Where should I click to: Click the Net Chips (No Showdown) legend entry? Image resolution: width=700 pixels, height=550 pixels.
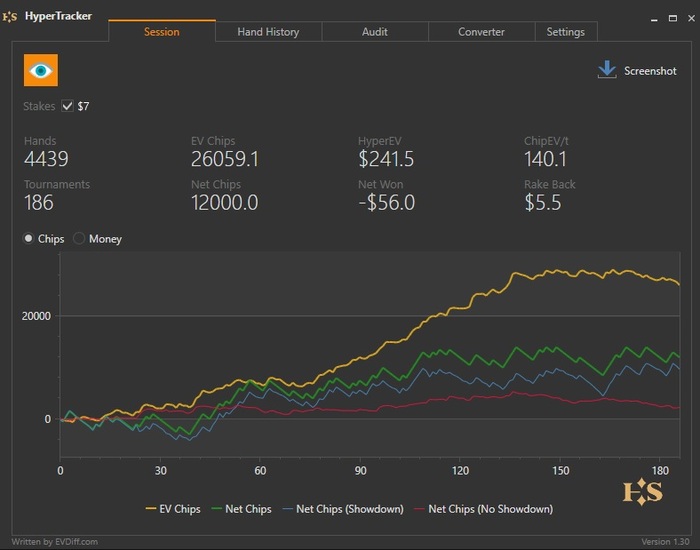click(490, 510)
